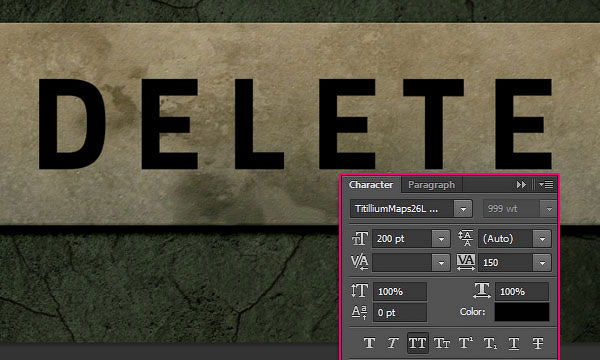Click the tracking icon

tap(466, 262)
